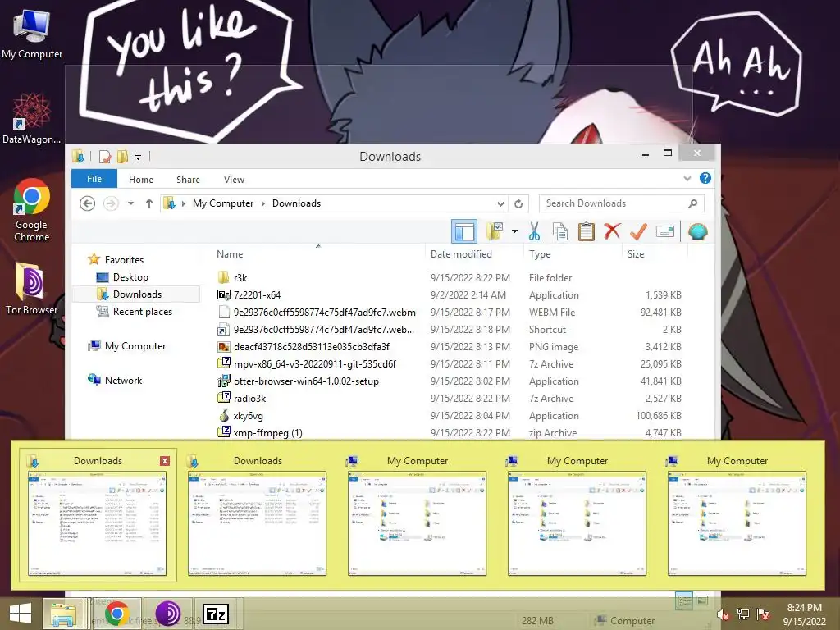The image size is (840, 630).
Task: Click the search magnifier icon
Action: (x=692, y=203)
